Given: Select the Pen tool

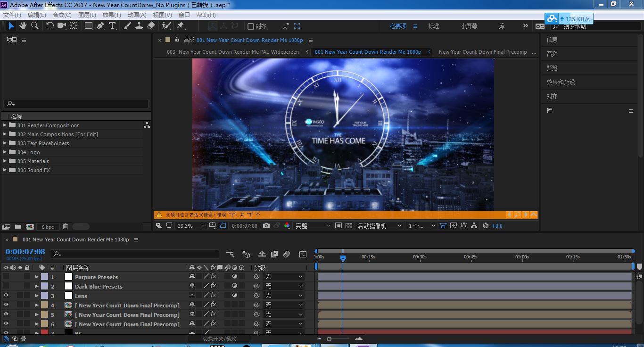Looking at the screenshot, I should coord(100,26).
